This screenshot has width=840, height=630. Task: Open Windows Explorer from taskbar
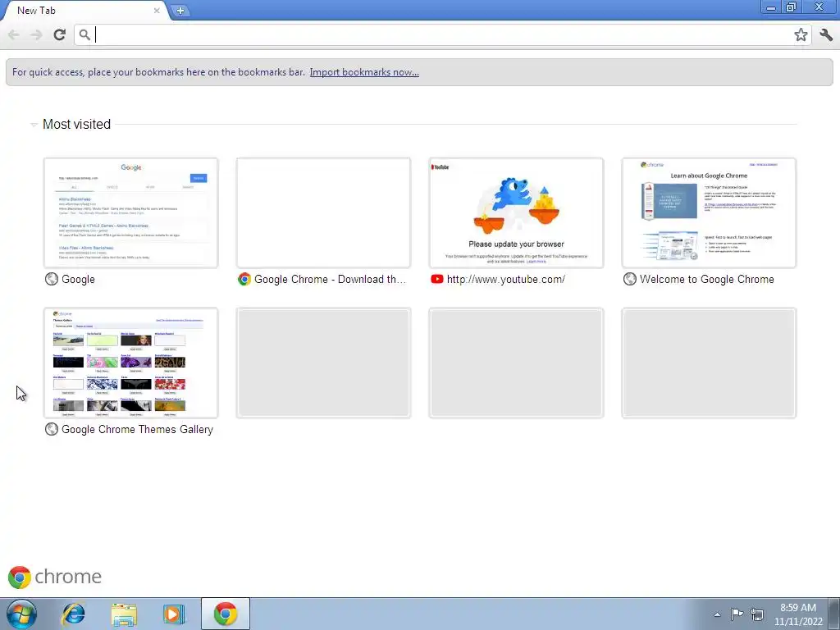(x=124, y=614)
